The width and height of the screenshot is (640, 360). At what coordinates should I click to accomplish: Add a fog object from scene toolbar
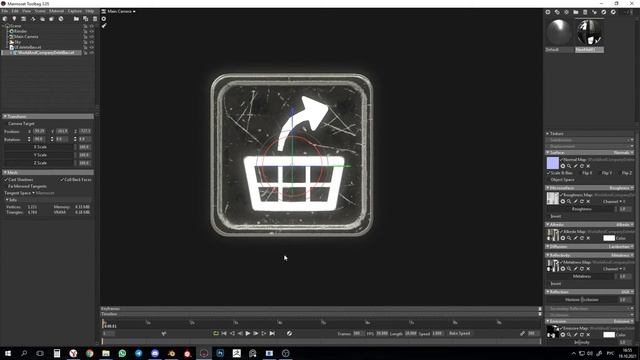42,19
